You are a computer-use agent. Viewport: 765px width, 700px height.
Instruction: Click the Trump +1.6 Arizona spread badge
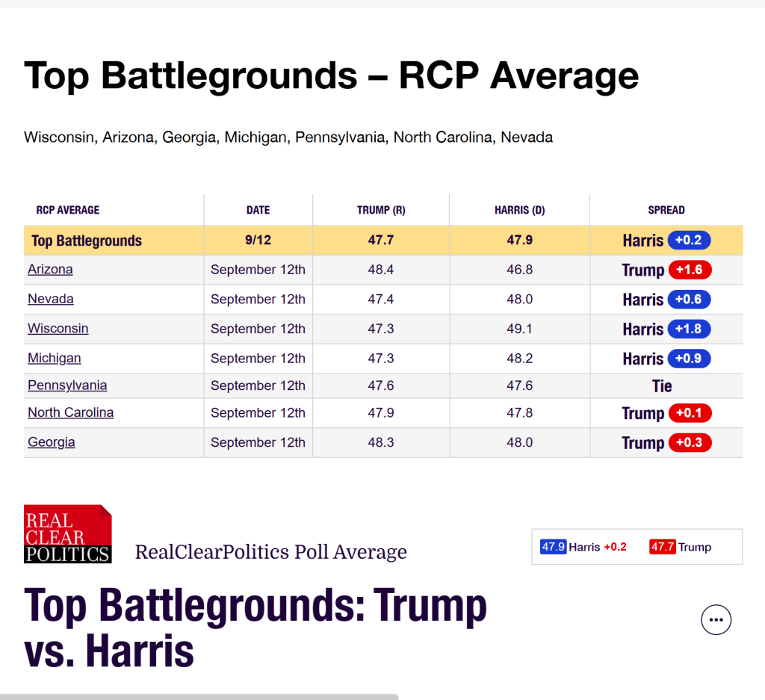(x=690, y=270)
